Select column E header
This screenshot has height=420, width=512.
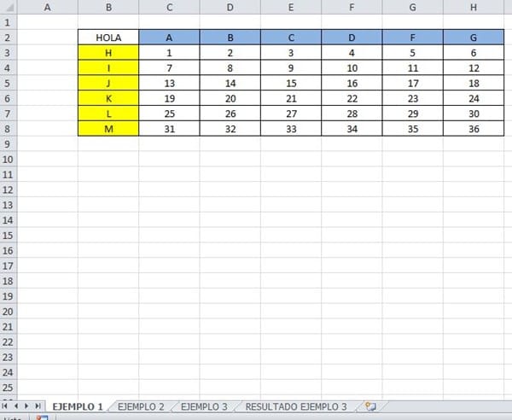(291, 7)
